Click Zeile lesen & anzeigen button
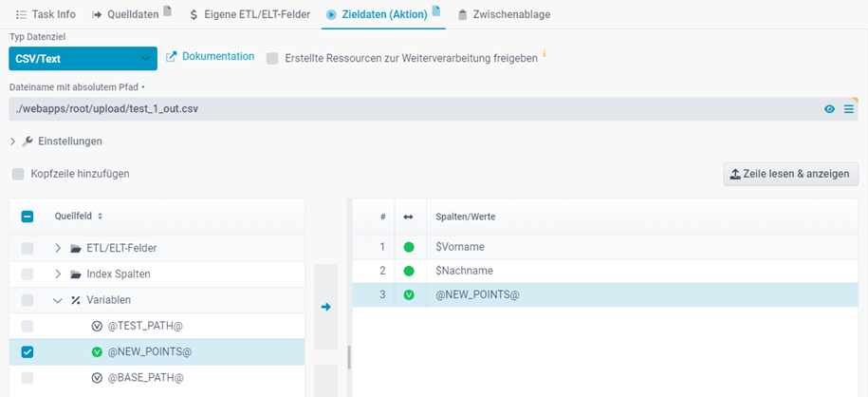 (x=790, y=174)
